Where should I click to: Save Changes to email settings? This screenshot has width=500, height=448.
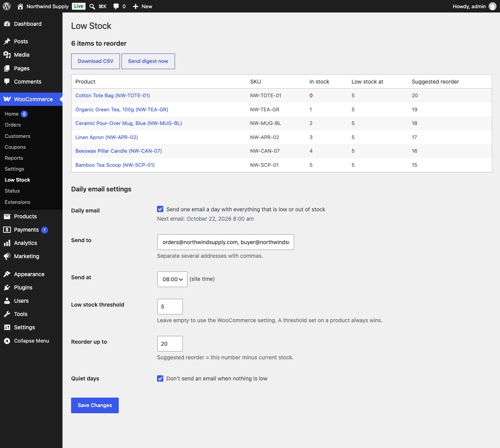pos(95,405)
